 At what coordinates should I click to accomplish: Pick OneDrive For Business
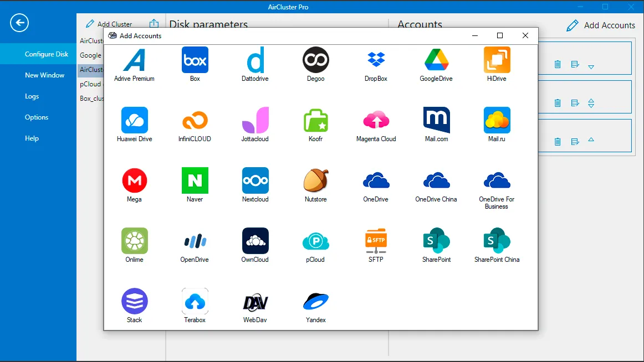497,181
